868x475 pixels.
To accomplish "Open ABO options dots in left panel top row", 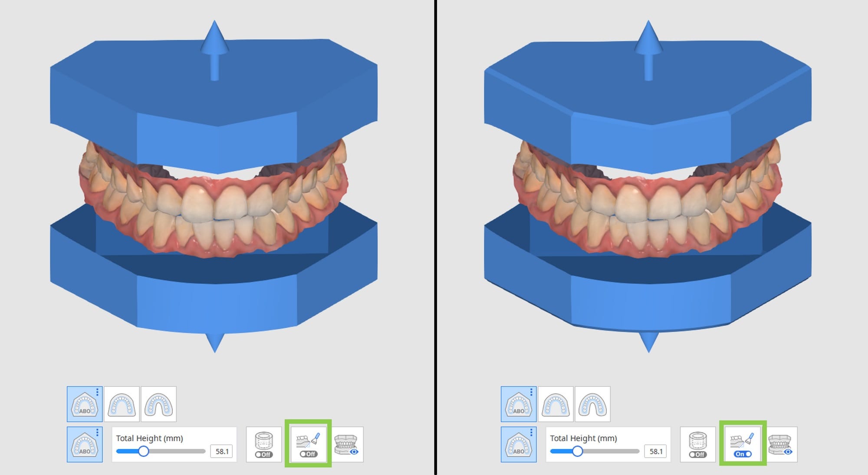I will [x=97, y=392].
